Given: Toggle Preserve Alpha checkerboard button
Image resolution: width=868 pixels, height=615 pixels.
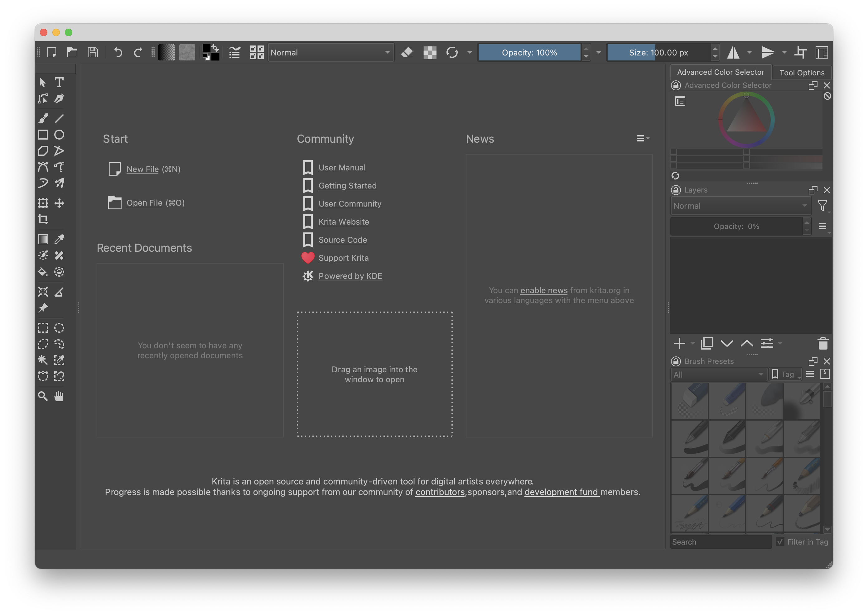Looking at the screenshot, I should pyautogui.click(x=430, y=52).
